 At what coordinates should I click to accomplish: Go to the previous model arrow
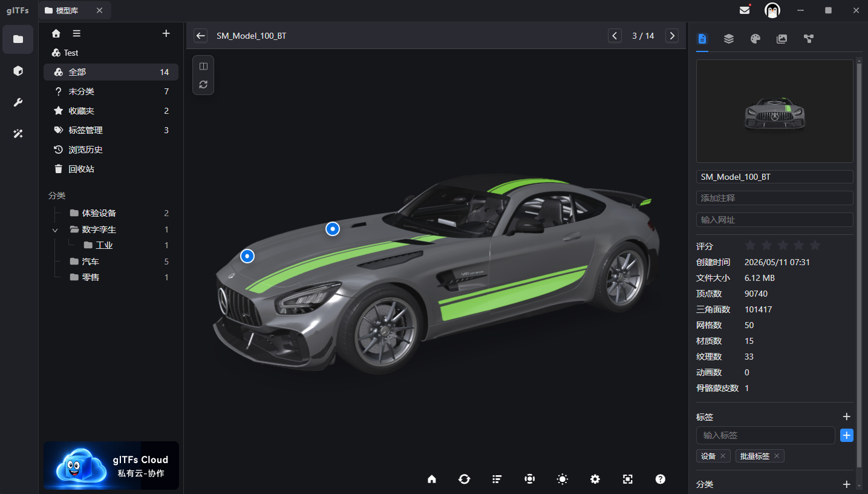[615, 36]
